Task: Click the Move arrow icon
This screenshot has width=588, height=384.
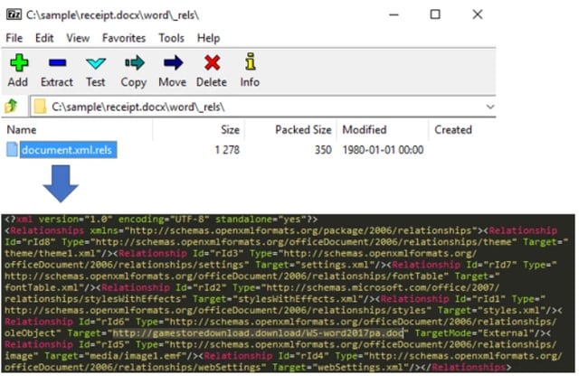Action: coord(172,63)
